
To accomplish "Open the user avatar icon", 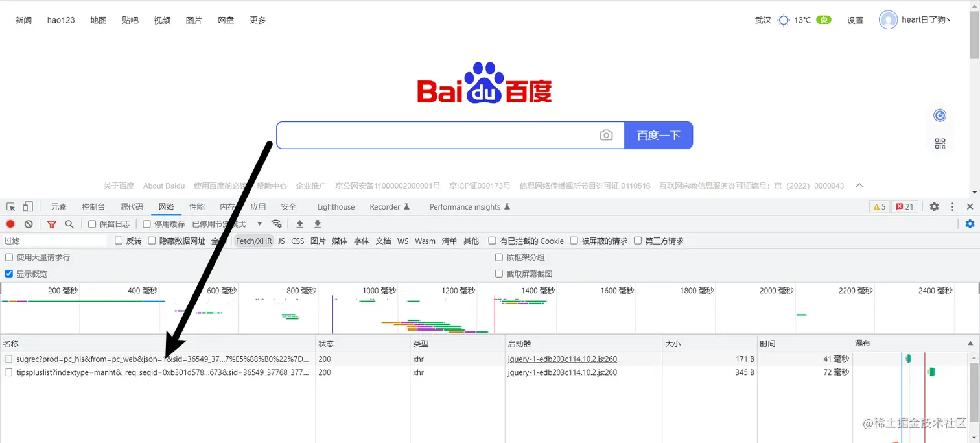I will pyautogui.click(x=888, y=20).
